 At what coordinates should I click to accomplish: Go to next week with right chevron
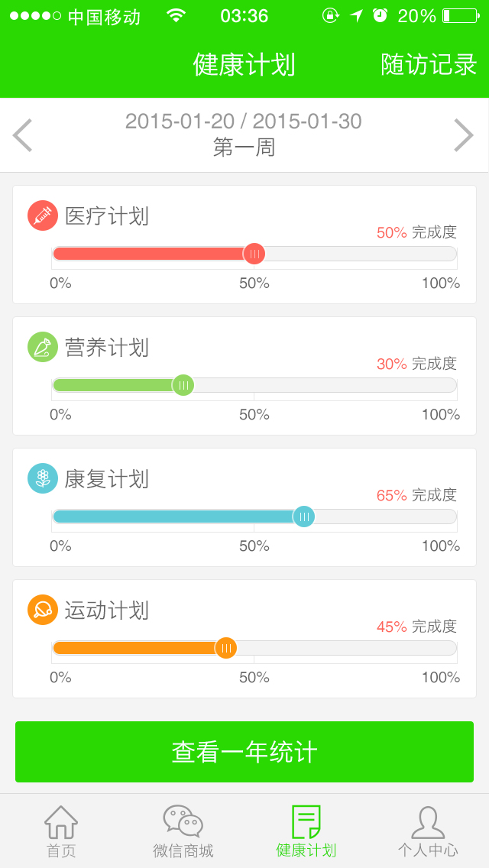click(x=464, y=135)
